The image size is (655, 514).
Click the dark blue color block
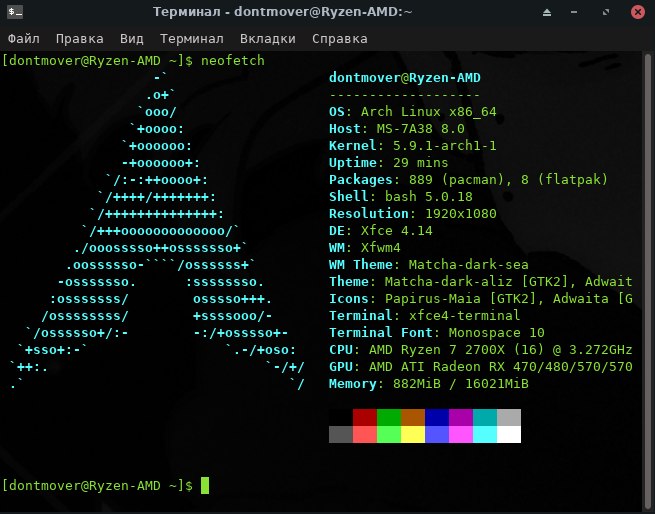pyautogui.click(x=437, y=417)
